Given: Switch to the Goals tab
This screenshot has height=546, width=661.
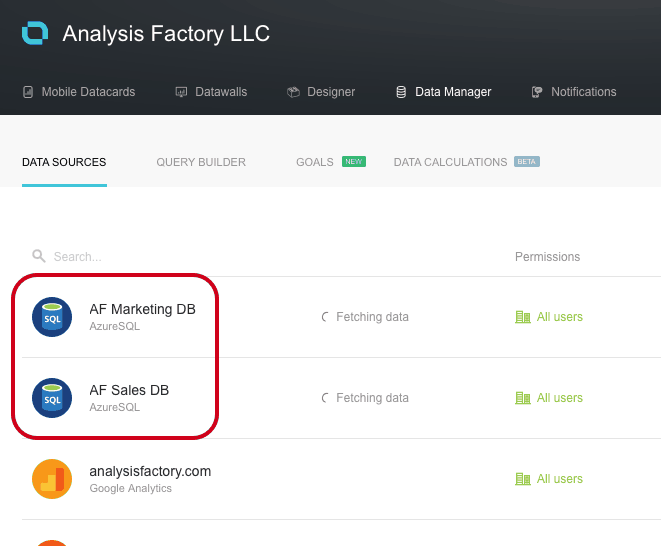Looking at the screenshot, I should click(315, 162).
